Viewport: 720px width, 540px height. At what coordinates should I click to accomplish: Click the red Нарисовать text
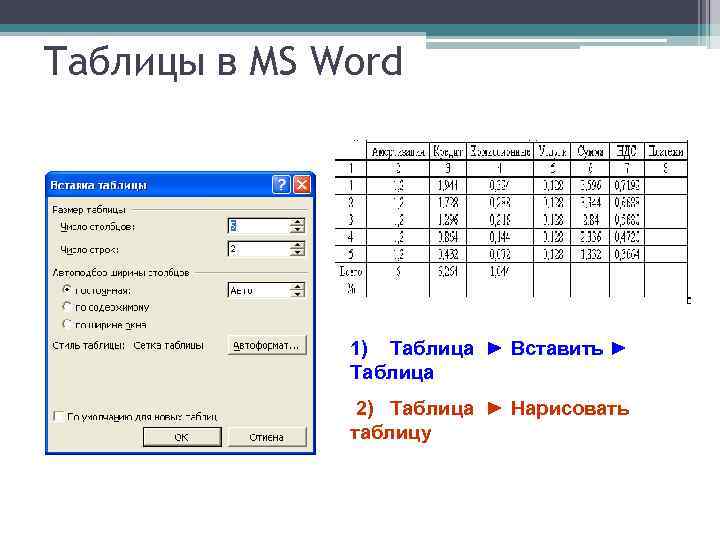(x=569, y=408)
